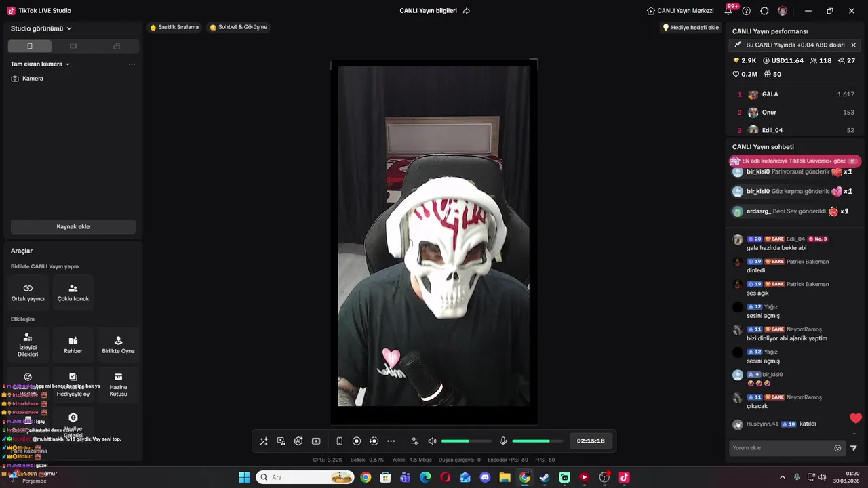Viewport: 868px width, 488px height.
Task: Expand the Tam ekran kamera scene dropdown
Action: click(41, 64)
